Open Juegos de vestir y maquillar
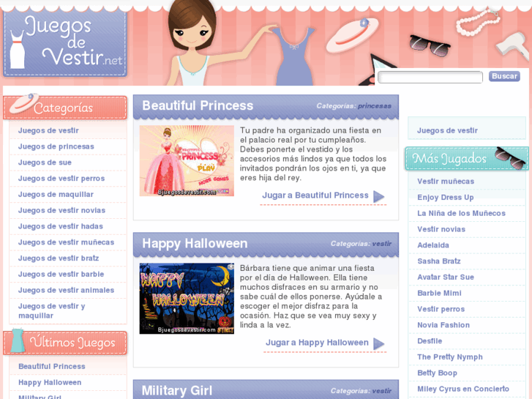Screen dimensions: 532x399 click(x=51, y=310)
